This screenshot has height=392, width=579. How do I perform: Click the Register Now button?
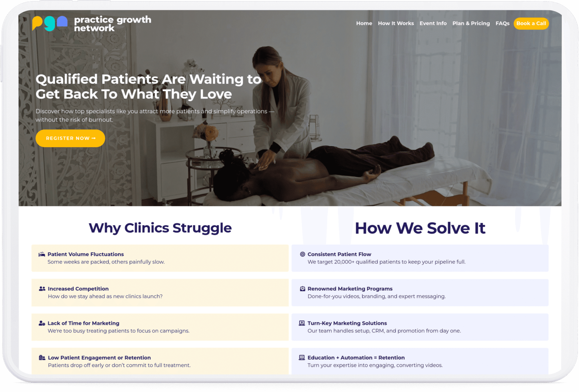coord(70,138)
